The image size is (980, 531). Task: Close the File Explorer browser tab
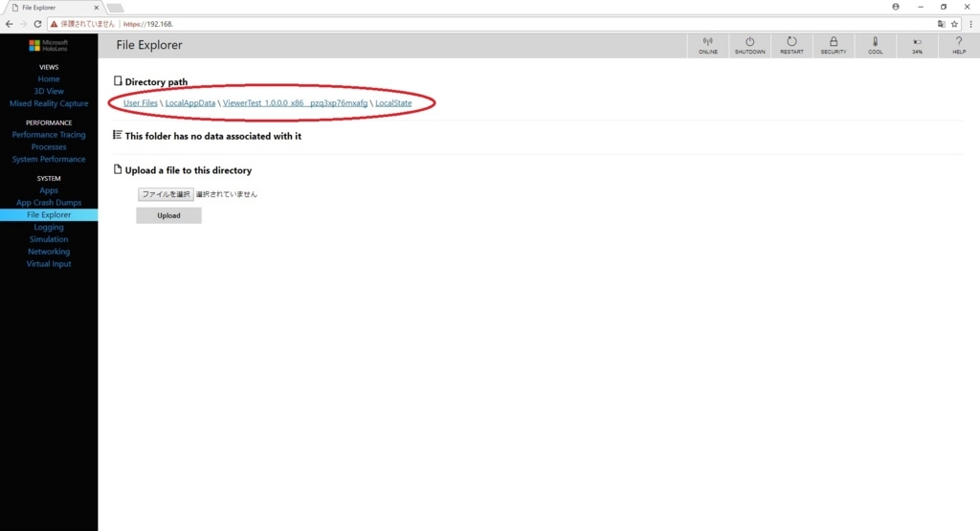coord(97,8)
